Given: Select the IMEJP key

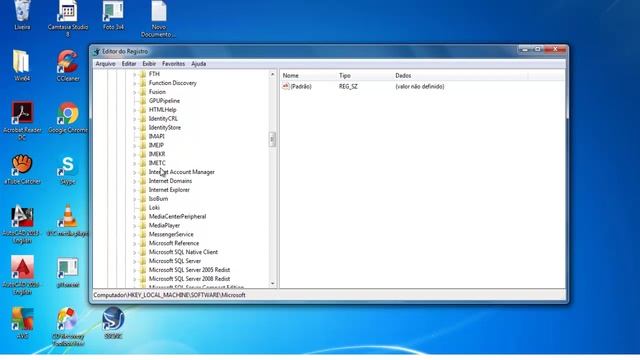Looking at the screenshot, I should click(156, 145).
